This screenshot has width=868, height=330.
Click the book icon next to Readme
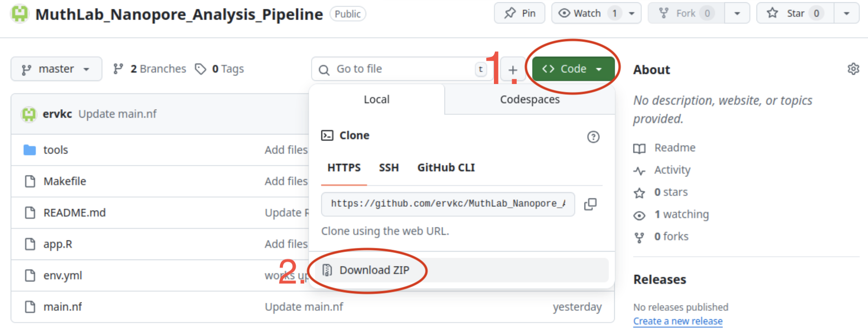[x=639, y=148]
